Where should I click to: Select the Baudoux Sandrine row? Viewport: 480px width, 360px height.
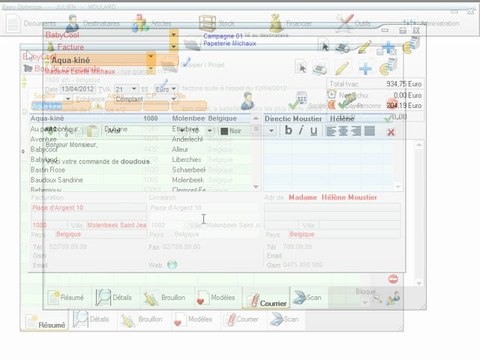pyautogui.click(x=140, y=180)
